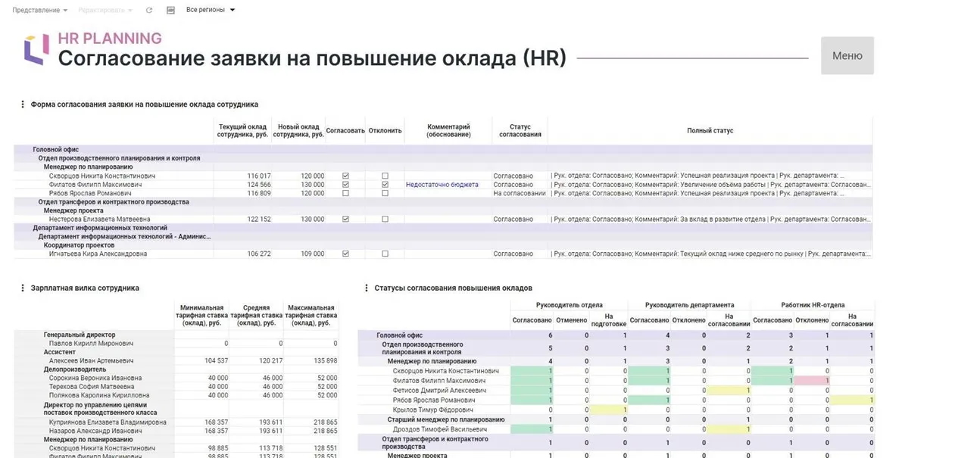This screenshot has height=458, width=980.
Task: Open the Представление dropdown menu
Action: pos(40,10)
